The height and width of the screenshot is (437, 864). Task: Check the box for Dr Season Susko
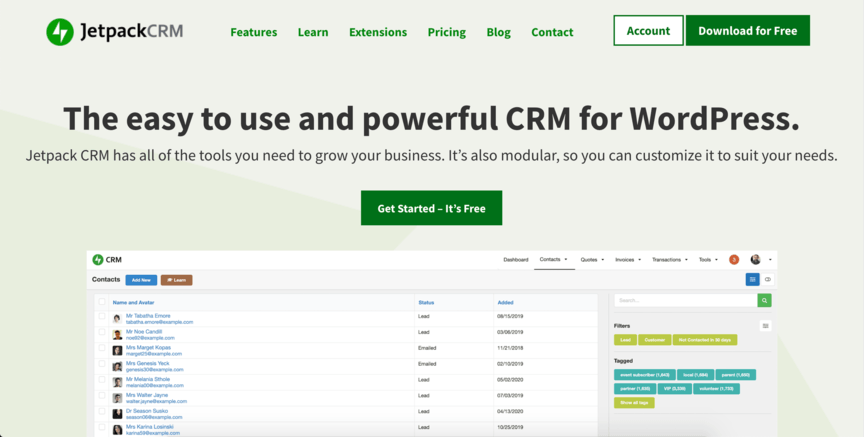[101, 411]
